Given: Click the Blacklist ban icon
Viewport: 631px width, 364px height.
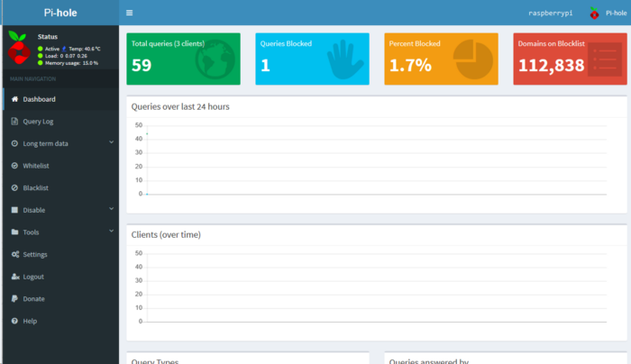Looking at the screenshot, I should (x=15, y=187).
